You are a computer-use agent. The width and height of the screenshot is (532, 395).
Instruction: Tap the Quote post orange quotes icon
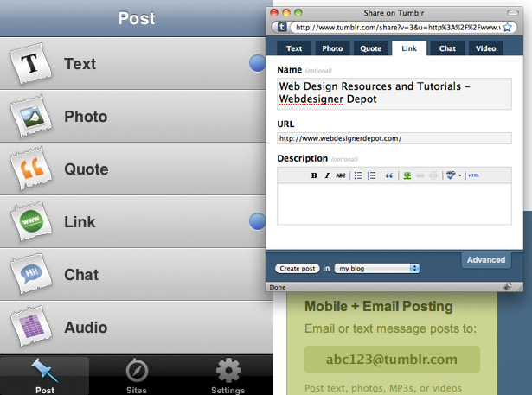(x=31, y=169)
